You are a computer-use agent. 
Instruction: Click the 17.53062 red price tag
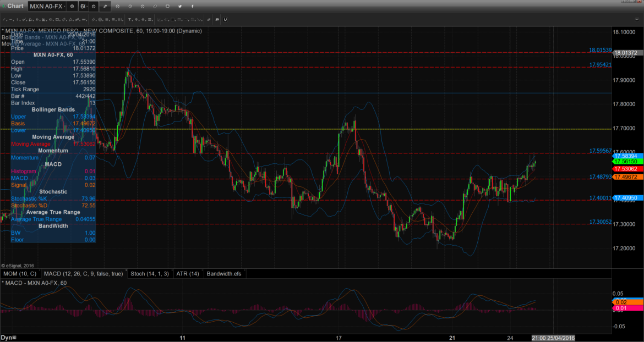click(625, 169)
